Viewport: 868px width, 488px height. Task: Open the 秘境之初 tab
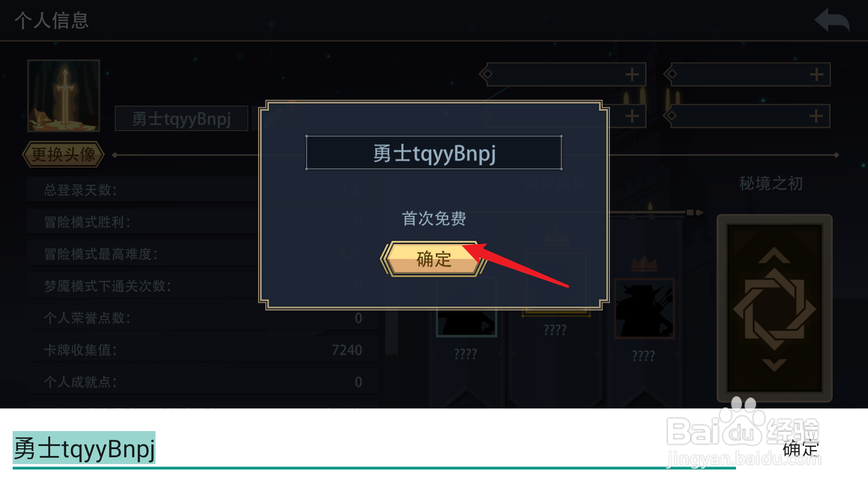771,183
